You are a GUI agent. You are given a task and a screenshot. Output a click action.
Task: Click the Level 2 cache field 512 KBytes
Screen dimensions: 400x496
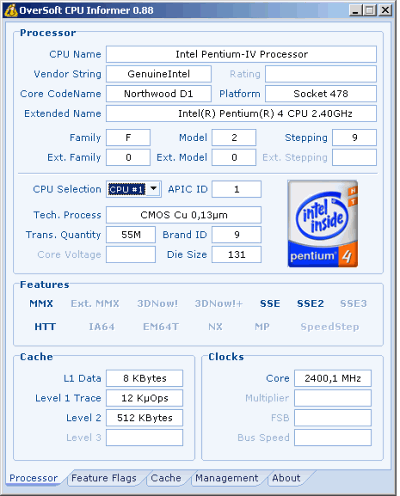[144, 418]
